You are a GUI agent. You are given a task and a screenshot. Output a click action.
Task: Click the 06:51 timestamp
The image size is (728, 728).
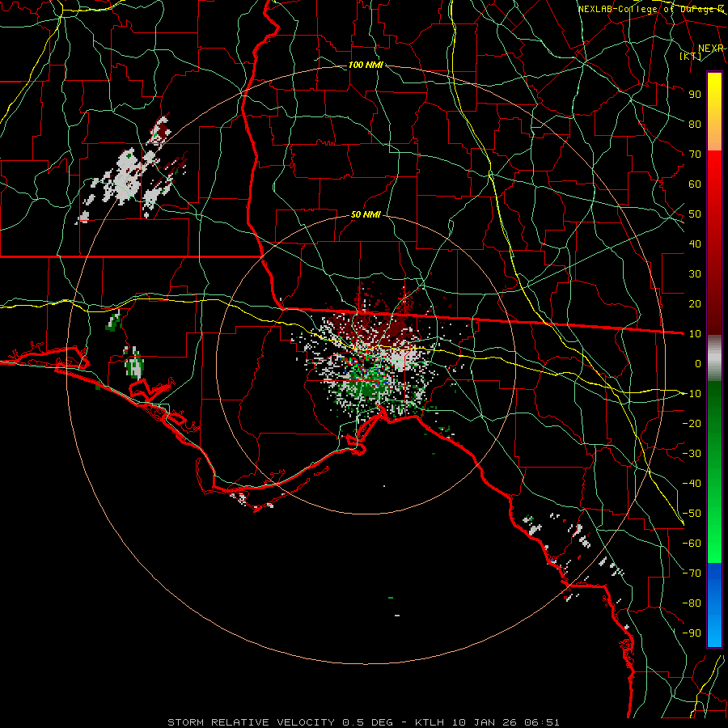(542, 722)
